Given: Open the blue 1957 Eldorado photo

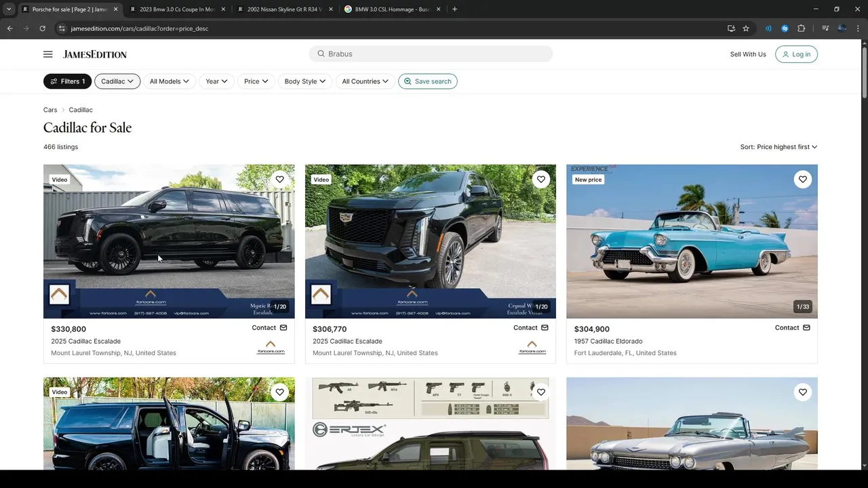Looking at the screenshot, I should click(692, 241).
